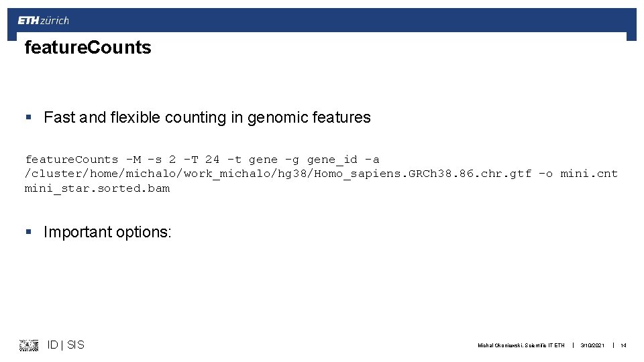Click the ETH zürich logo
The height and width of the screenshot is (362, 644).
click(44, 21)
